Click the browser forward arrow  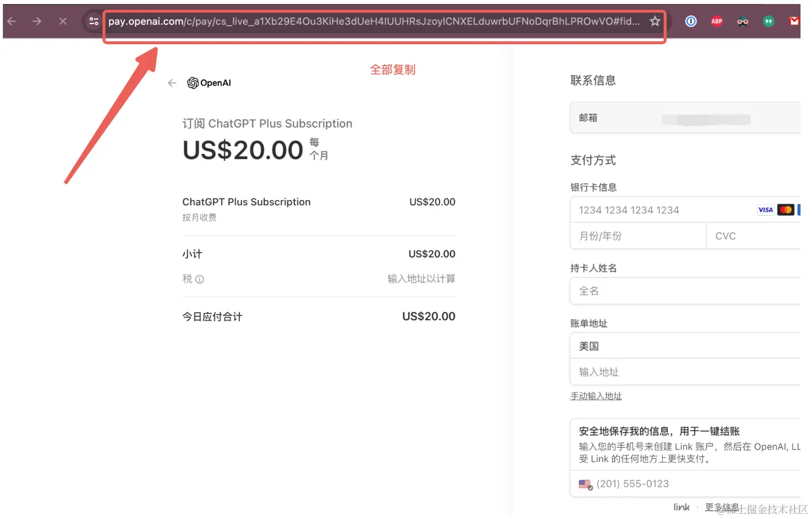(37, 21)
